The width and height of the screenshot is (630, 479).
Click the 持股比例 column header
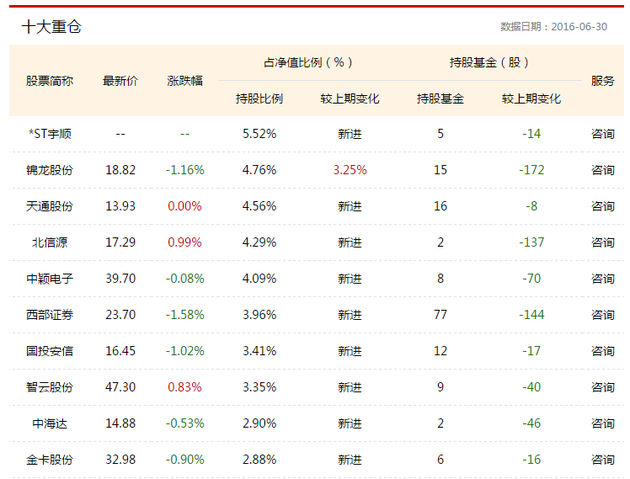(x=260, y=98)
